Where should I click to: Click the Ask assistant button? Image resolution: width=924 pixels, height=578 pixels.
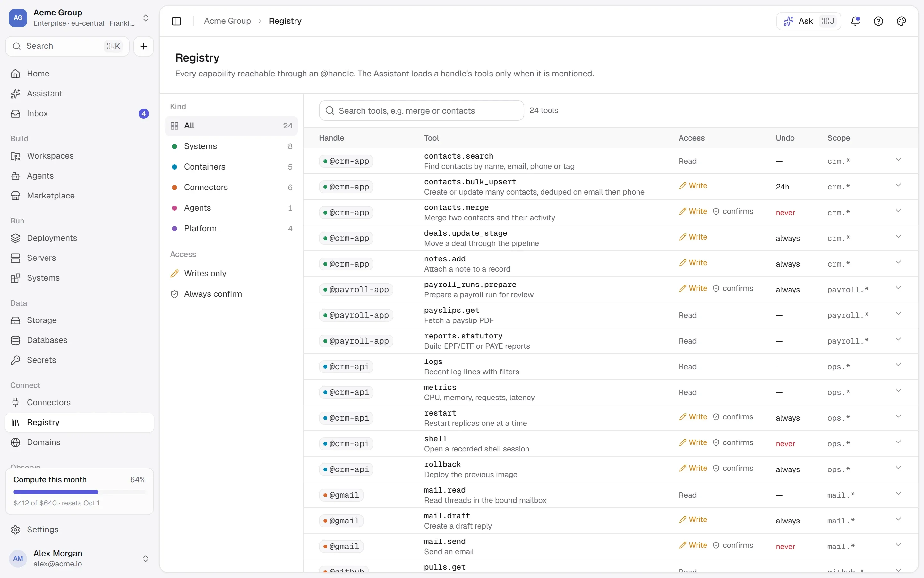pos(808,21)
